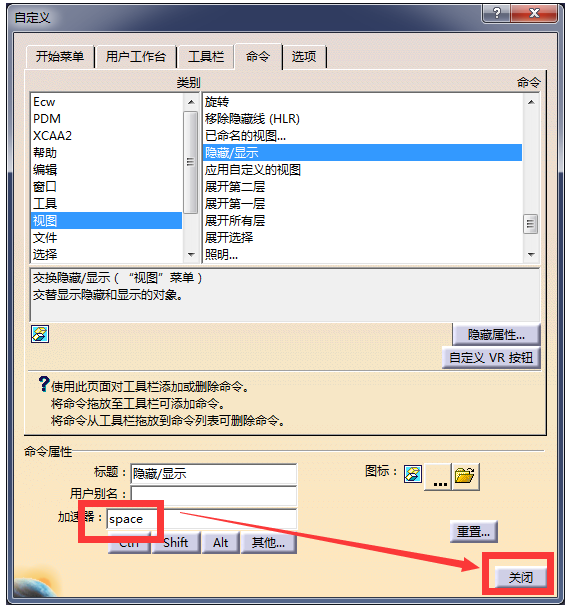Select 旋转 command
569x609 pixels.
click(x=363, y=102)
